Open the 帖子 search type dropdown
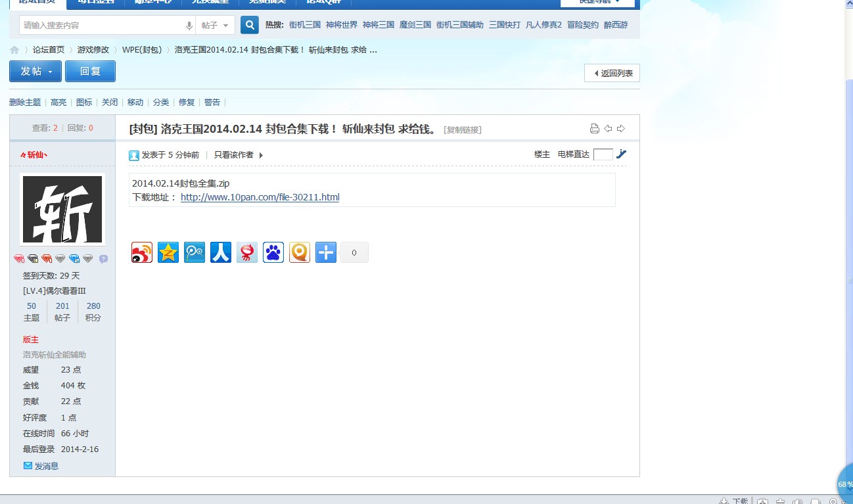 pyautogui.click(x=216, y=26)
